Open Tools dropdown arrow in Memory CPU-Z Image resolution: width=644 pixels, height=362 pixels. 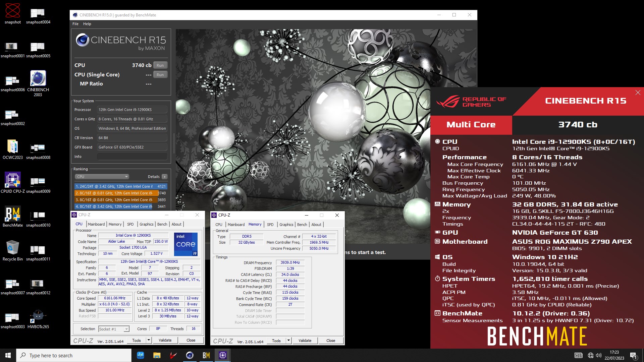288,341
